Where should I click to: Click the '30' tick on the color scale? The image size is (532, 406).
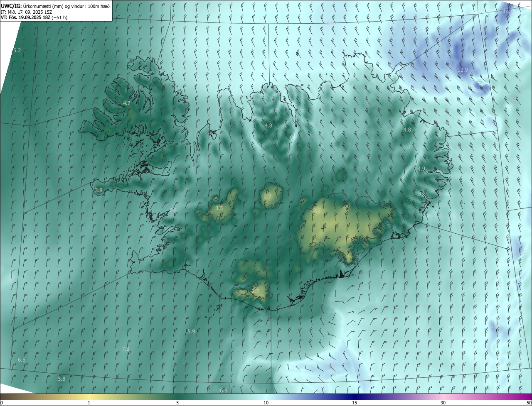[443, 403]
